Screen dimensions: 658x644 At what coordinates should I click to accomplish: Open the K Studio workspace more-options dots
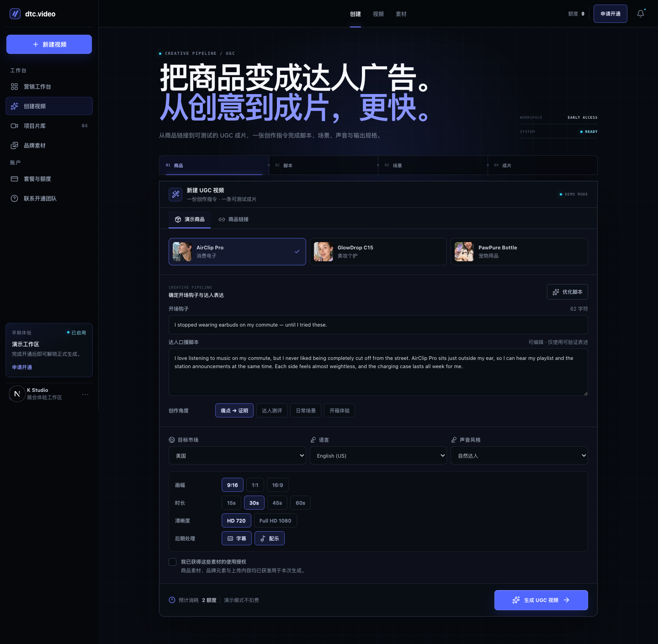tap(85, 394)
